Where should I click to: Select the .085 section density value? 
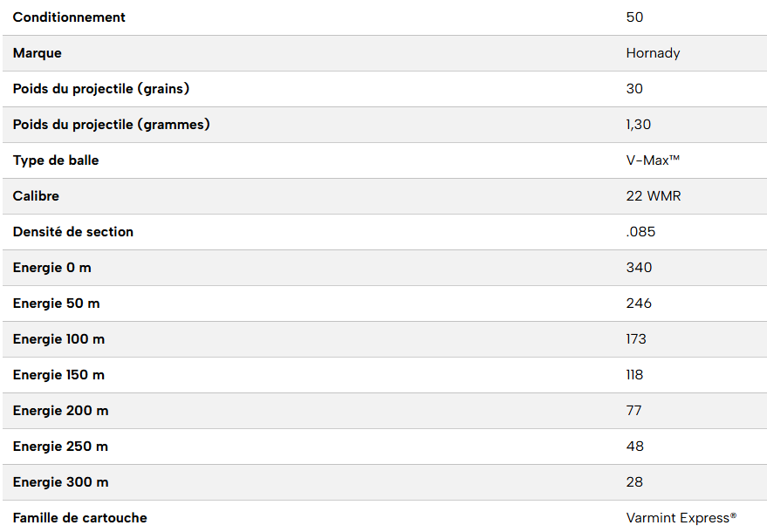tap(640, 232)
